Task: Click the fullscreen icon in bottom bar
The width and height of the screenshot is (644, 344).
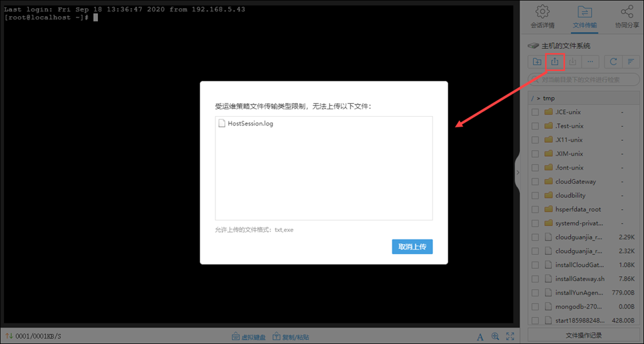Action: point(511,337)
